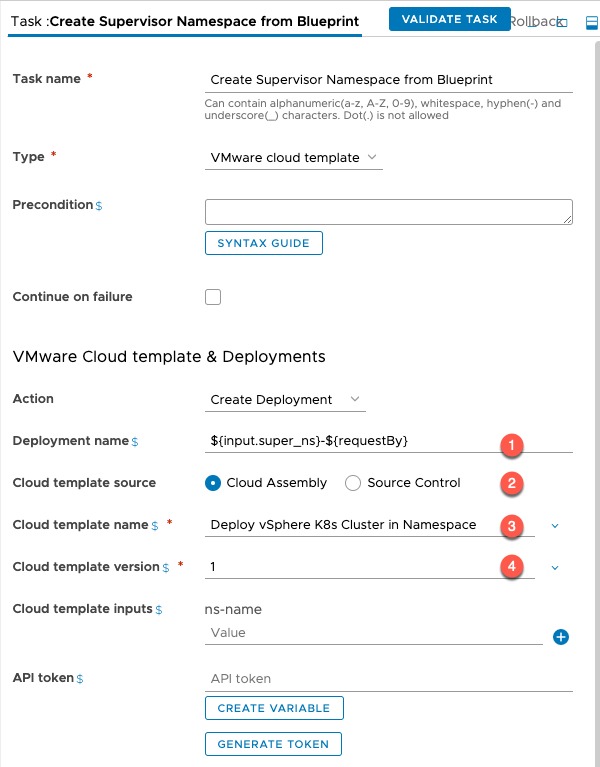
Task: Expand the Cloud template name dropdown arrow
Action: [555, 526]
